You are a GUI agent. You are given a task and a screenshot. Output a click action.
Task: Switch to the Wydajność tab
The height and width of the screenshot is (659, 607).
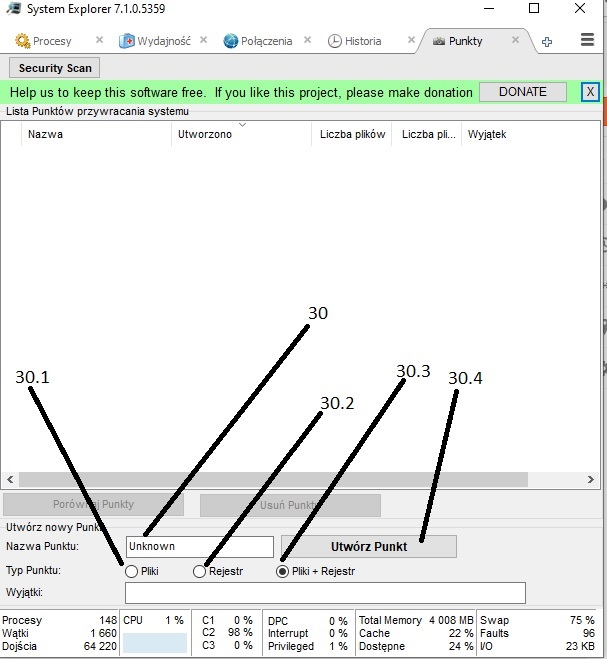tap(164, 41)
